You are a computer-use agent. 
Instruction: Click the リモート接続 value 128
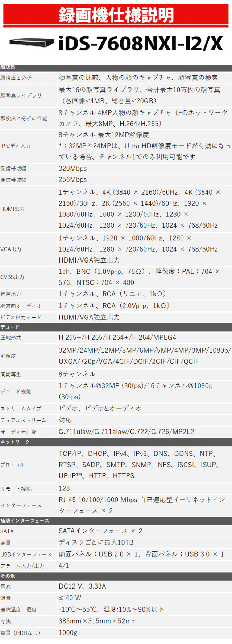tap(64, 489)
